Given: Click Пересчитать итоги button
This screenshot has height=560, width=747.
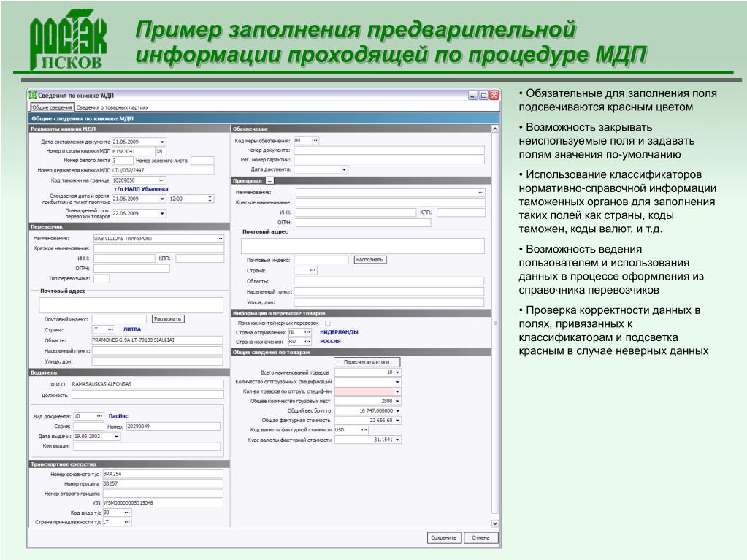Looking at the screenshot, I should click(367, 362).
